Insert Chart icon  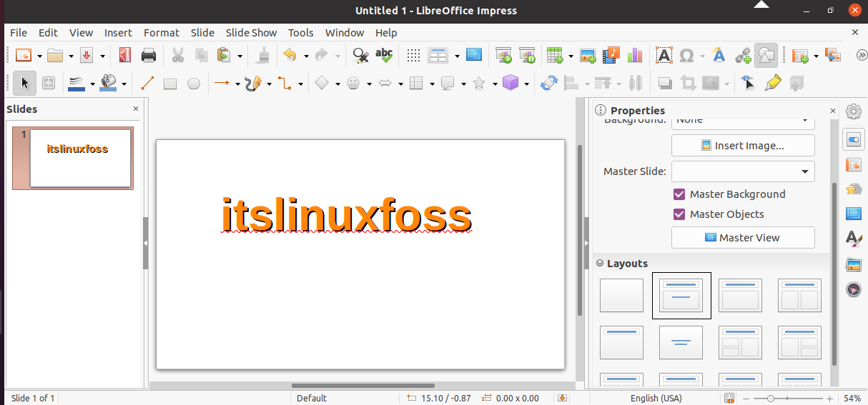(x=635, y=55)
